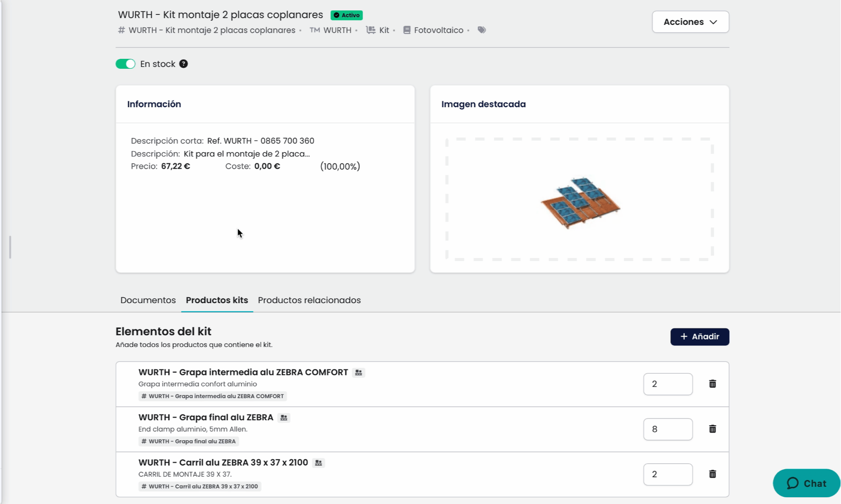841x504 pixels.
Task: Click the TM brand icon before WURTH
Action: point(315,30)
